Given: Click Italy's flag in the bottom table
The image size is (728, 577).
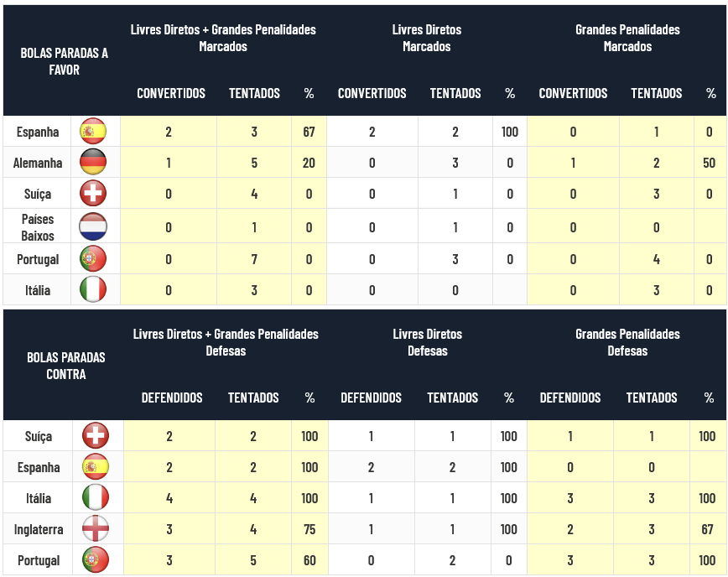Looking at the screenshot, I should click(x=96, y=497).
